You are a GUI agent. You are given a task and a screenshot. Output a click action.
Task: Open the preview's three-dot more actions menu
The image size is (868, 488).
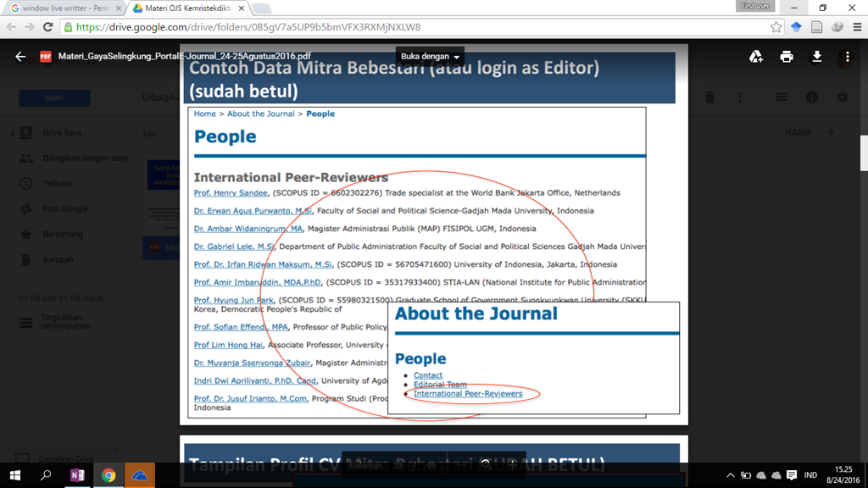click(847, 57)
